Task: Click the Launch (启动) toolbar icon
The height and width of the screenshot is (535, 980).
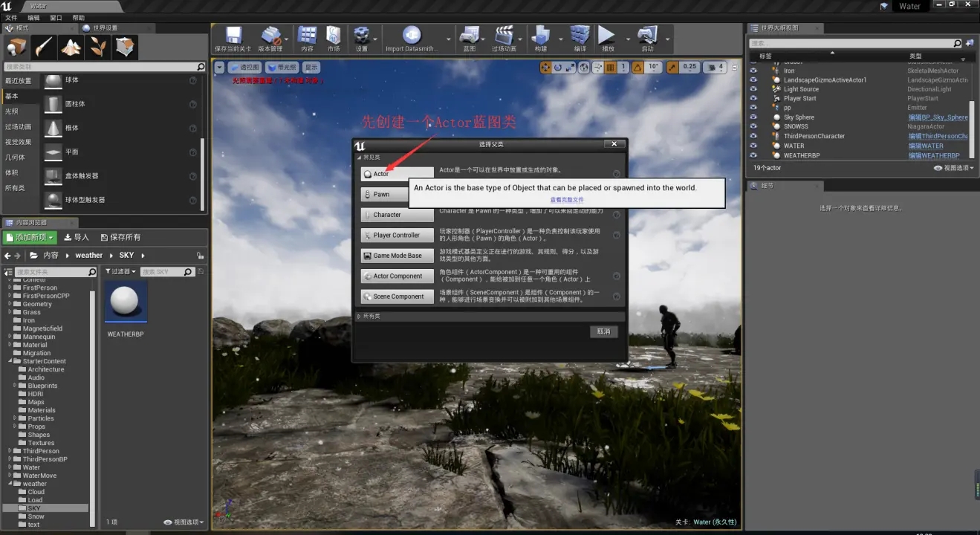Action: (647, 38)
